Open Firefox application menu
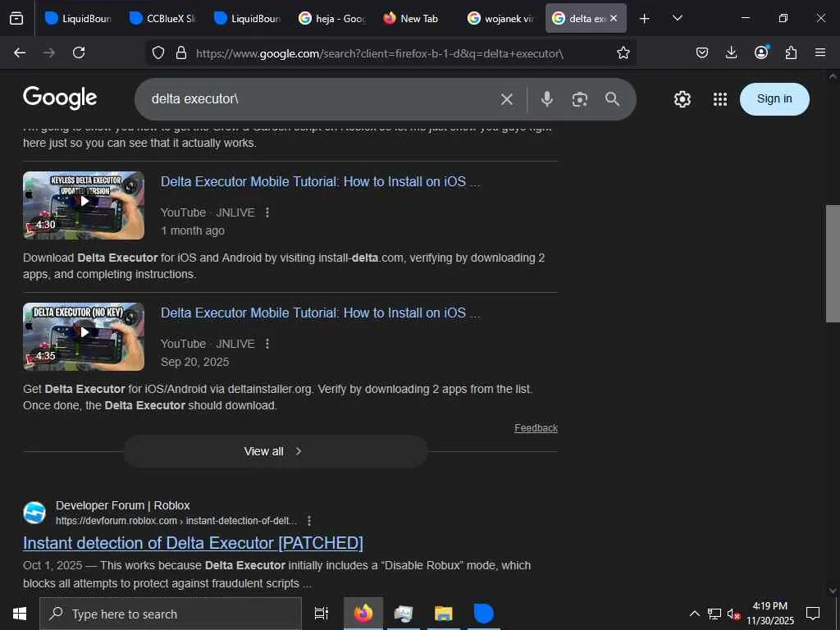This screenshot has width=840, height=630. tap(820, 52)
